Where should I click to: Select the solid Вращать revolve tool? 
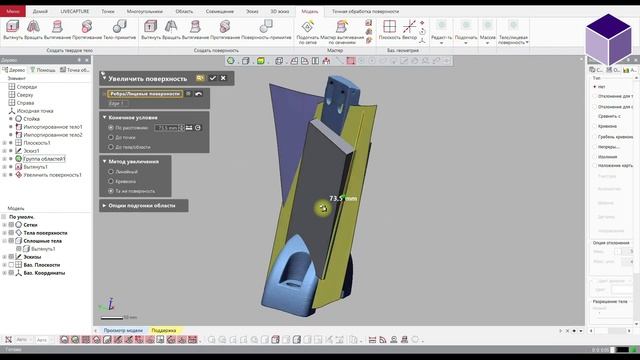click(33, 30)
